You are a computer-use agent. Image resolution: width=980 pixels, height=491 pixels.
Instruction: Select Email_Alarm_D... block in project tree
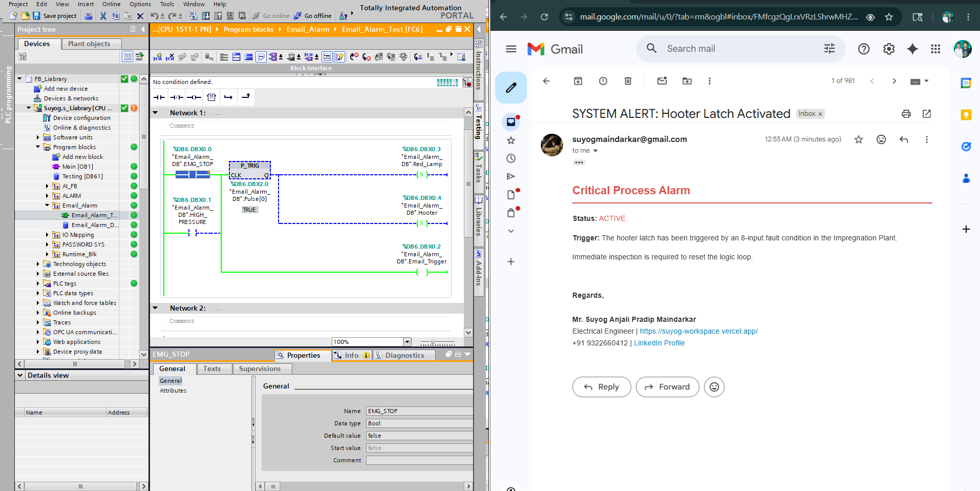[x=95, y=225]
